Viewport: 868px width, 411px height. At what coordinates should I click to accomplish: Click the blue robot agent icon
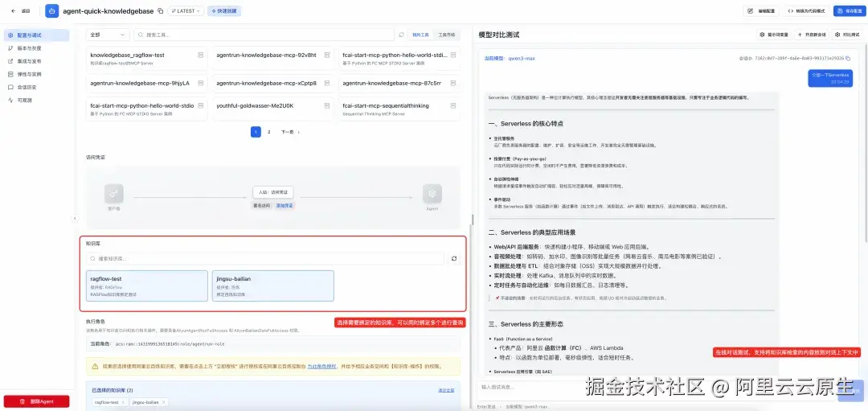click(x=51, y=10)
